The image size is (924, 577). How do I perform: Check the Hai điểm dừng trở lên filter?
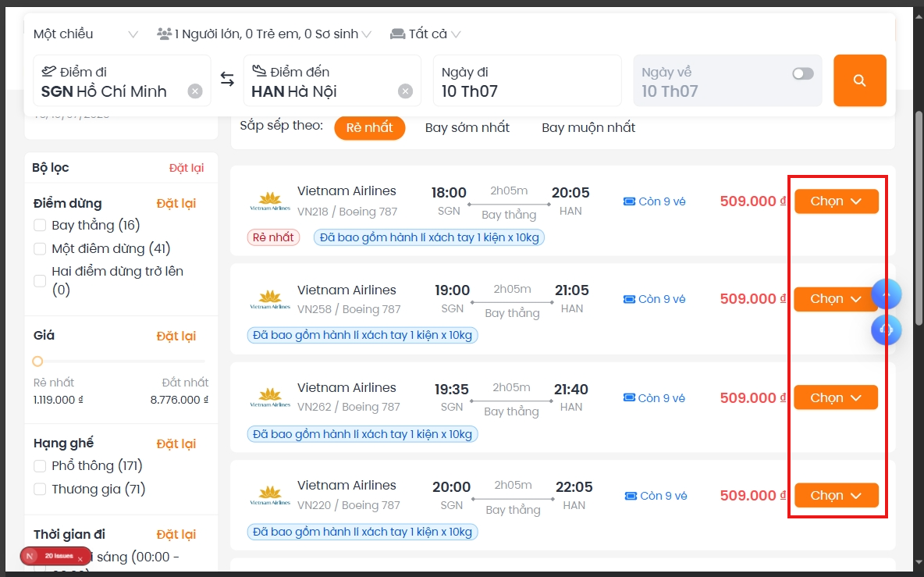click(40, 280)
